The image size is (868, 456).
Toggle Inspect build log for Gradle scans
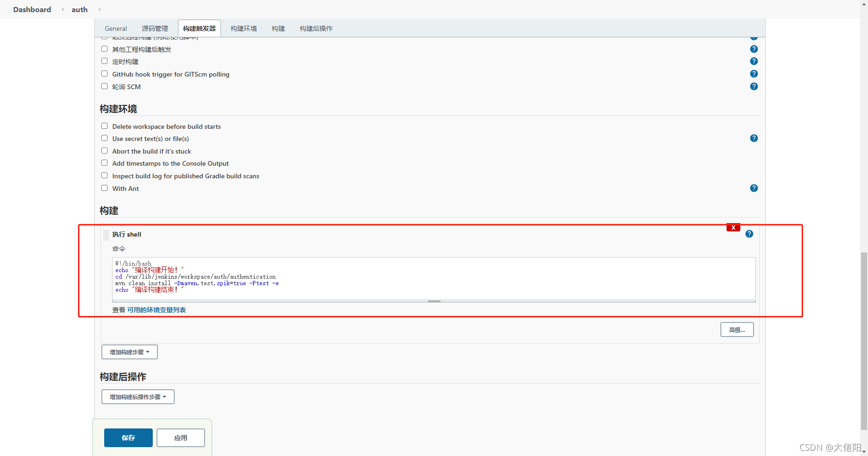[x=105, y=175]
